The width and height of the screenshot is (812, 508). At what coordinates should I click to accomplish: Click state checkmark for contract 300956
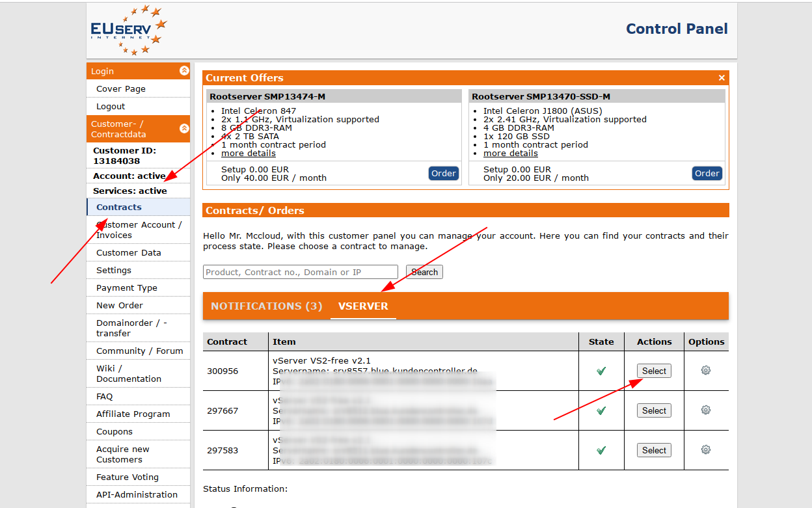(601, 371)
